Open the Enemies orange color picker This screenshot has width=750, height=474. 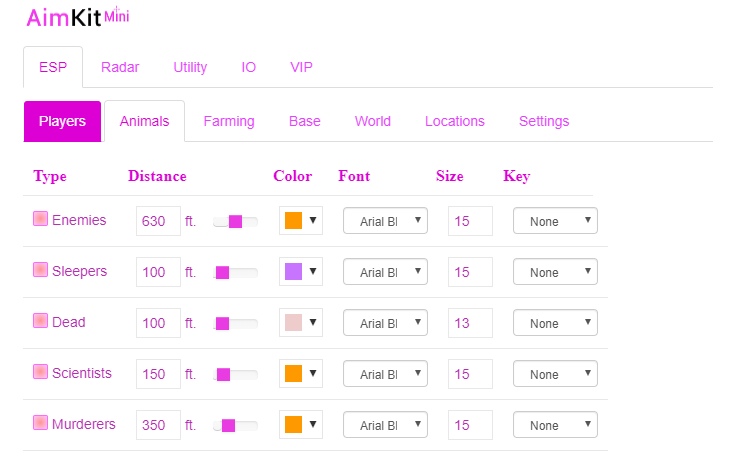tap(300, 222)
